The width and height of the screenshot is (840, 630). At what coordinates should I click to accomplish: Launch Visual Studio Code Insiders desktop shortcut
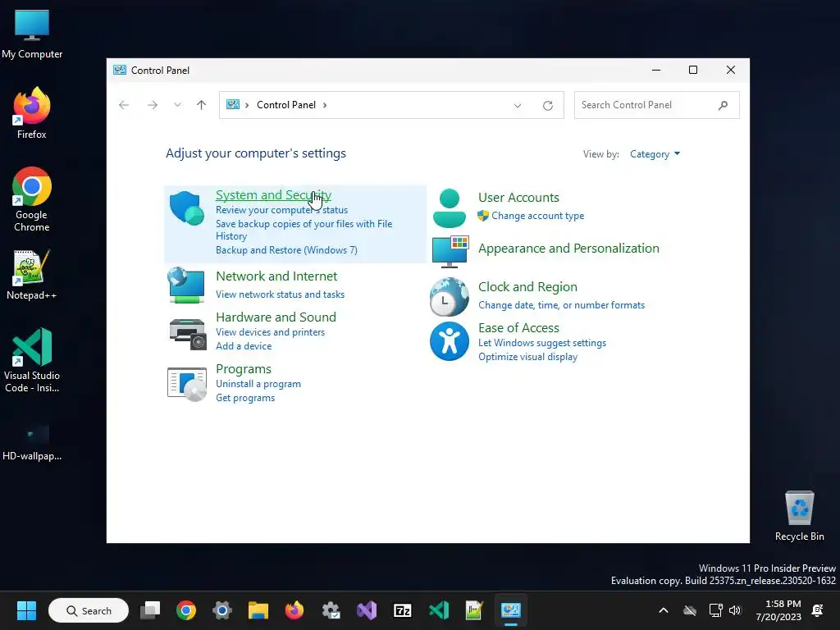(32, 361)
